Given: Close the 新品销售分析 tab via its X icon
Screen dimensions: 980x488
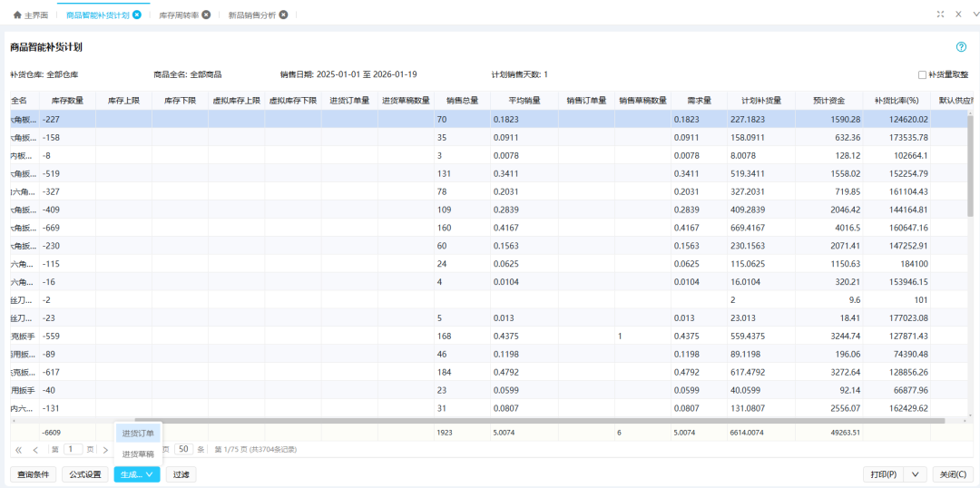Looking at the screenshot, I should [283, 15].
